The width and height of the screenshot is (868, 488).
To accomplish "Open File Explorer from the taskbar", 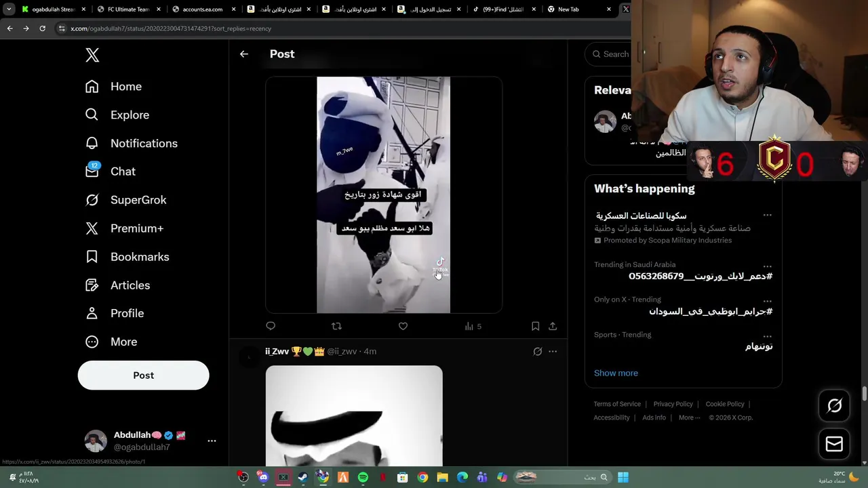I will [x=442, y=477].
